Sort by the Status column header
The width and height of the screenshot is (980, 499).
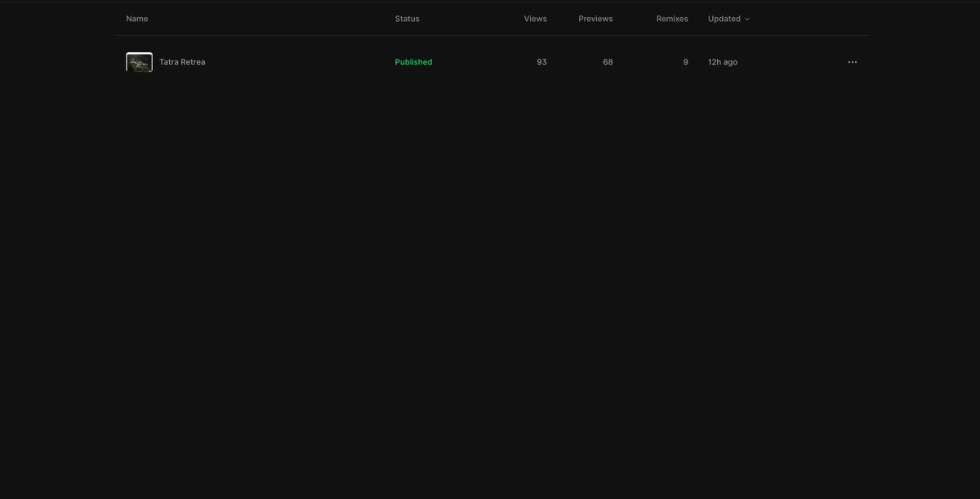[407, 19]
